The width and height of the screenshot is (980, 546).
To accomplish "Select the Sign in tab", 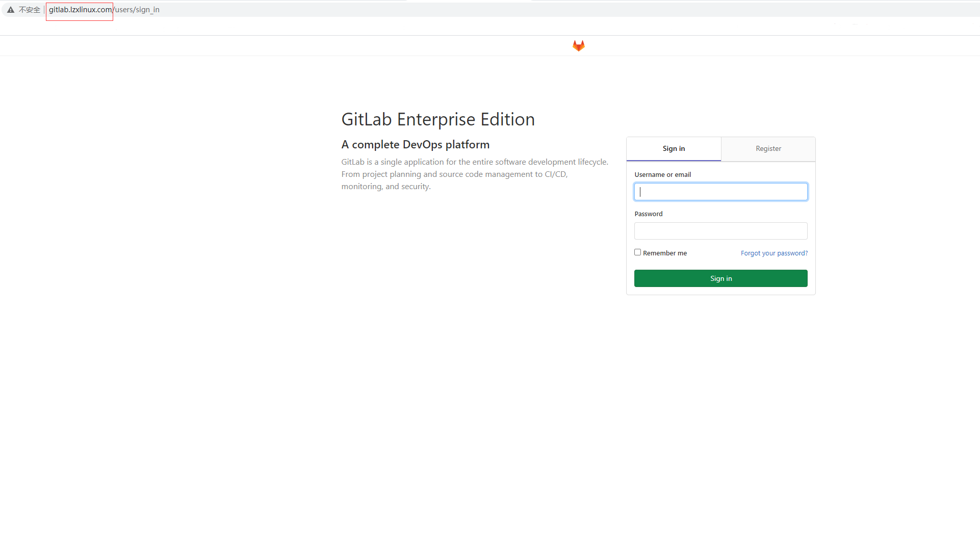I will (674, 149).
